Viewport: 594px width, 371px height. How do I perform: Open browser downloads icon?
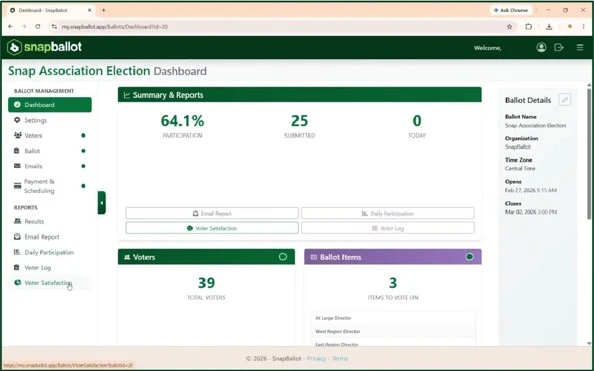coord(549,27)
